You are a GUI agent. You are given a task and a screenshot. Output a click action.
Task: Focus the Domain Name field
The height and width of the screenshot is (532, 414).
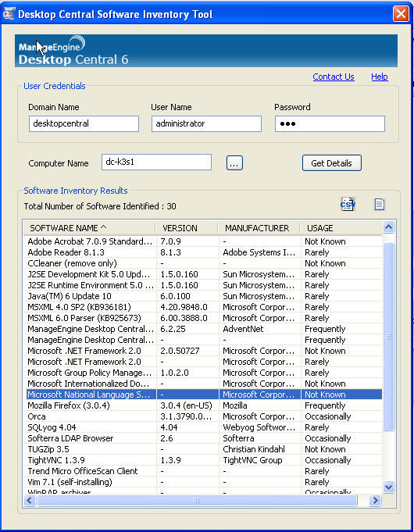[x=84, y=123]
